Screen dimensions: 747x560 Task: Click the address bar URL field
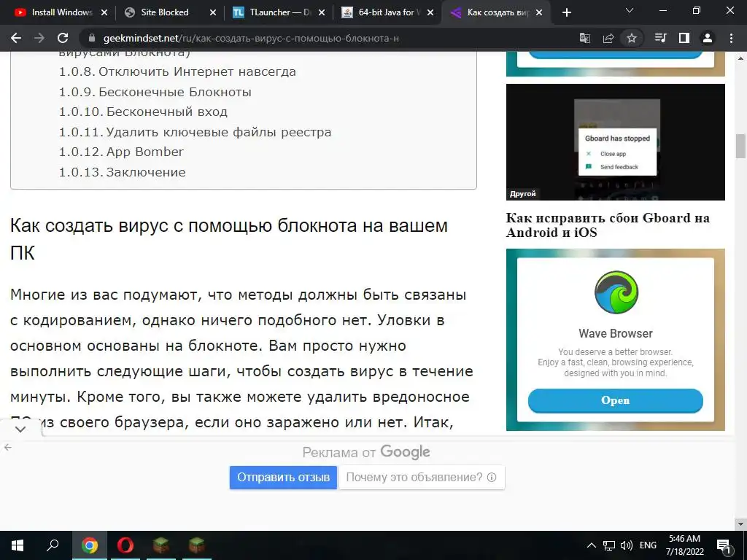click(329, 38)
